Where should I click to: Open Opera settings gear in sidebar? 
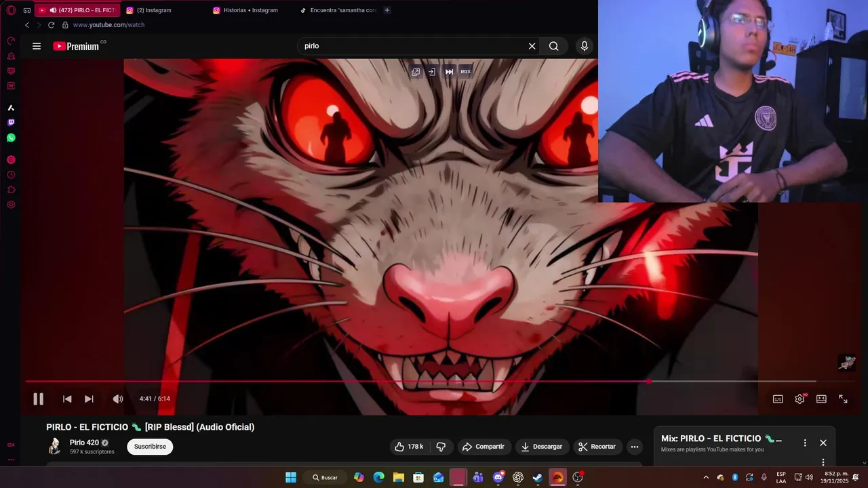11,205
